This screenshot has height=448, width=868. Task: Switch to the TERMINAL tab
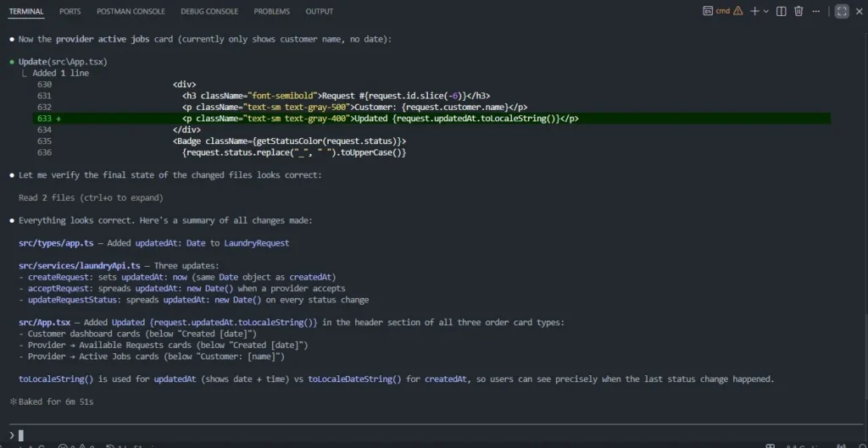pyautogui.click(x=26, y=11)
